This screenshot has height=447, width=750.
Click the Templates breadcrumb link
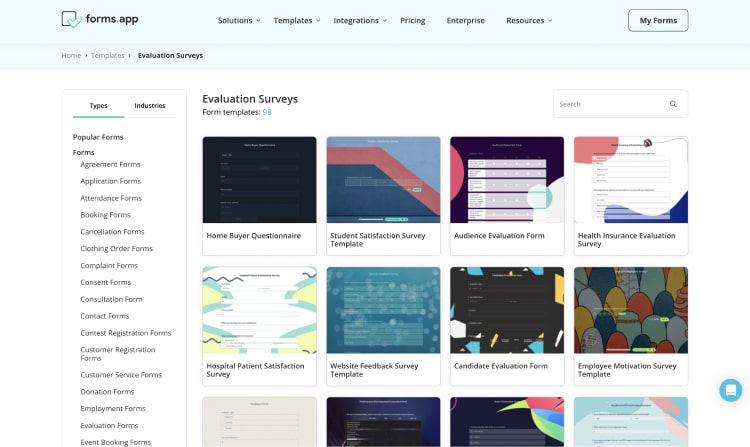pyautogui.click(x=108, y=56)
